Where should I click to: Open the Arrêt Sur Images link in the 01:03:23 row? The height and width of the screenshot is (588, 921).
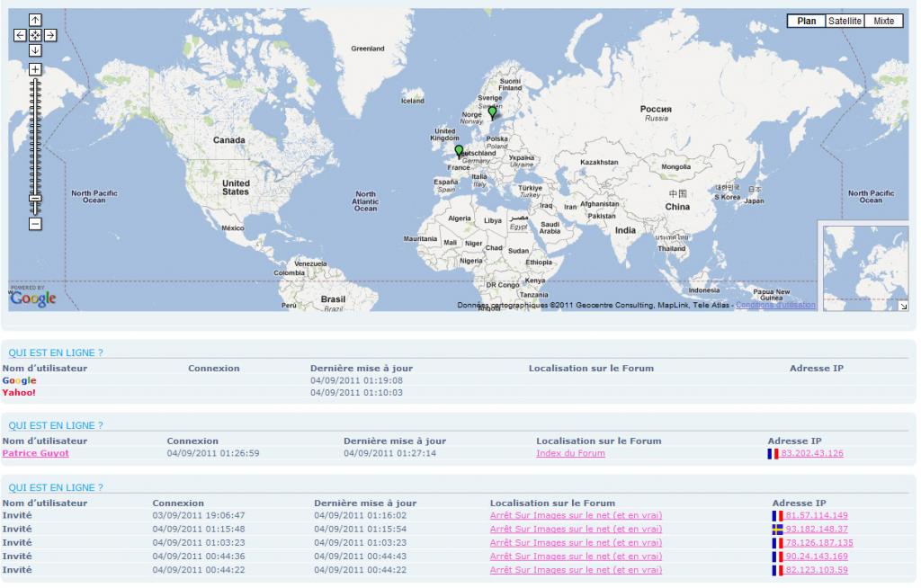[577, 543]
